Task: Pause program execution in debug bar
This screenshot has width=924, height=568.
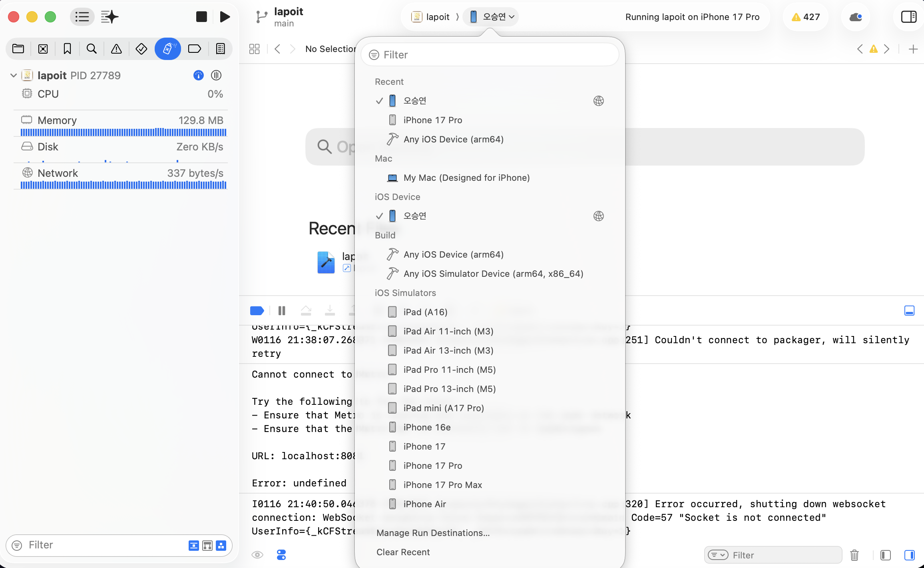Action: pyautogui.click(x=282, y=310)
